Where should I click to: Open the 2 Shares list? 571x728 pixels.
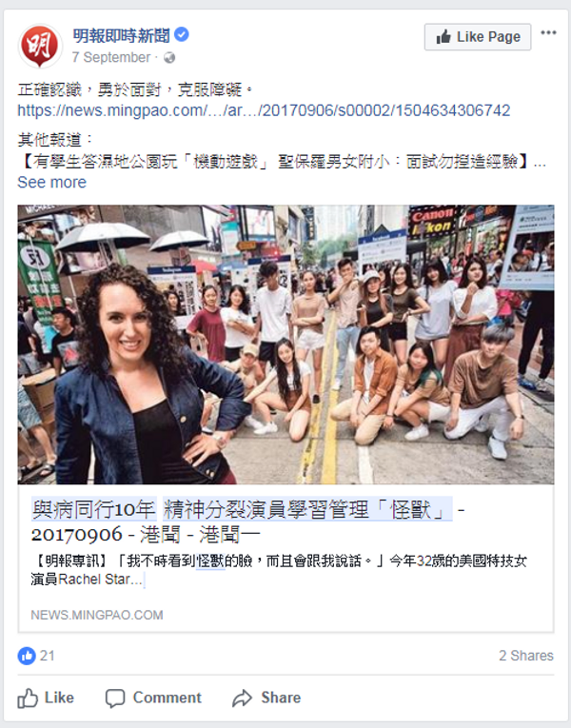click(526, 656)
